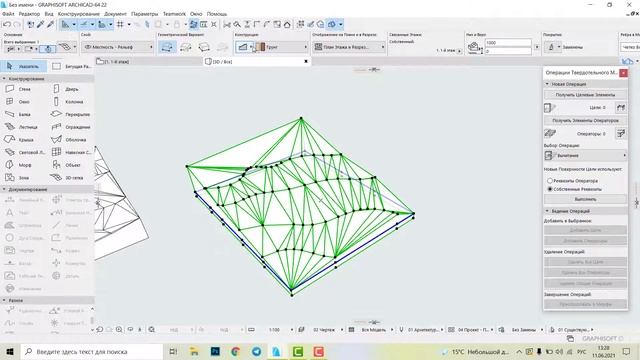Open the Документ menu
The height and width of the screenshot is (360, 640).
coord(116,13)
